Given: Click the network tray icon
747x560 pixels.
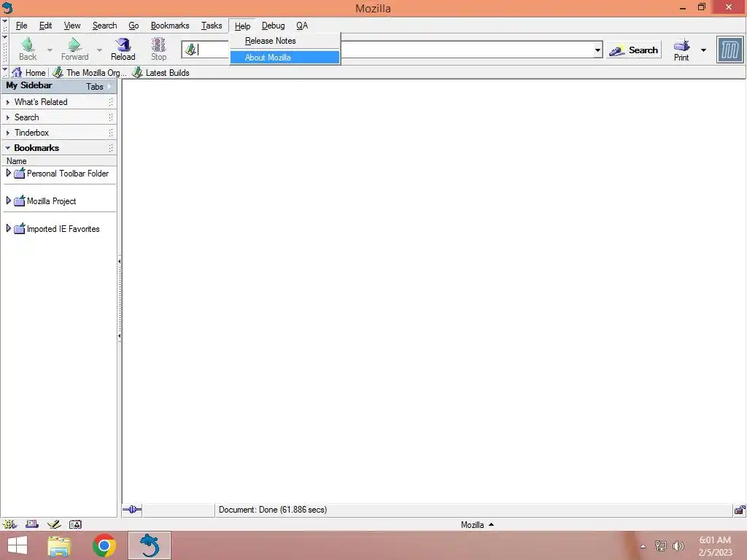Looking at the screenshot, I should 660,546.
